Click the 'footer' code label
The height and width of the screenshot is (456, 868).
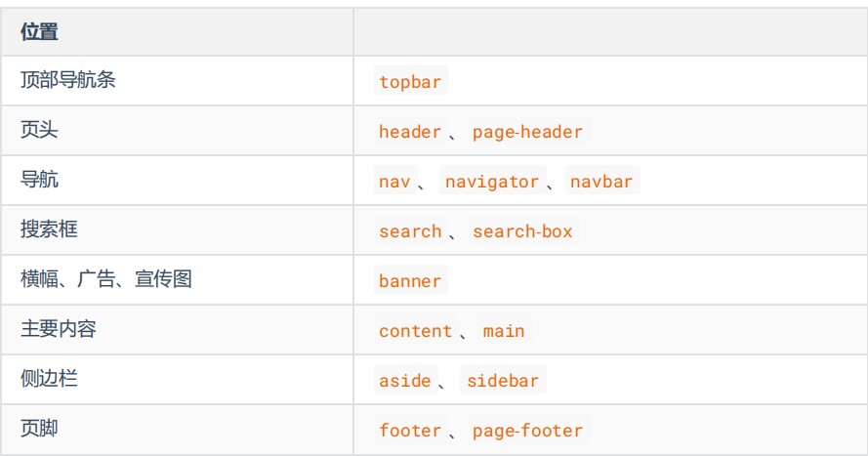pyautogui.click(x=410, y=431)
